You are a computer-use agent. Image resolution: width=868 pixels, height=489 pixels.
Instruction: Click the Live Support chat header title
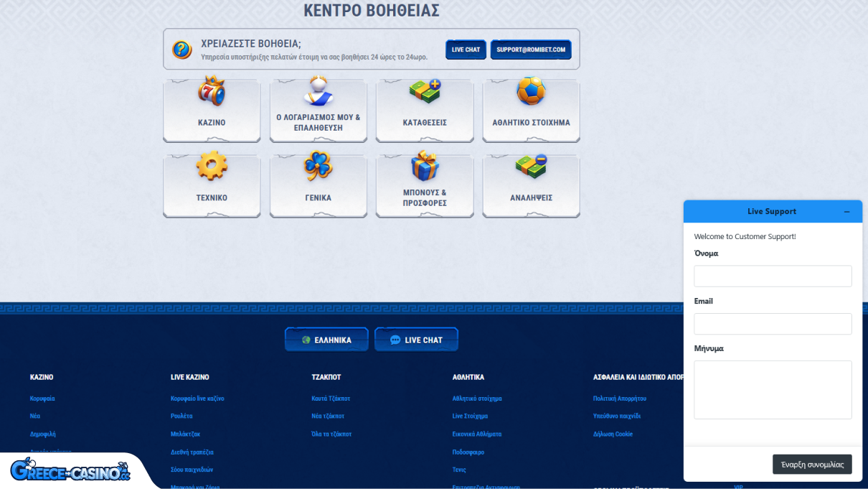pyautogui.click(x=772, y=212)
